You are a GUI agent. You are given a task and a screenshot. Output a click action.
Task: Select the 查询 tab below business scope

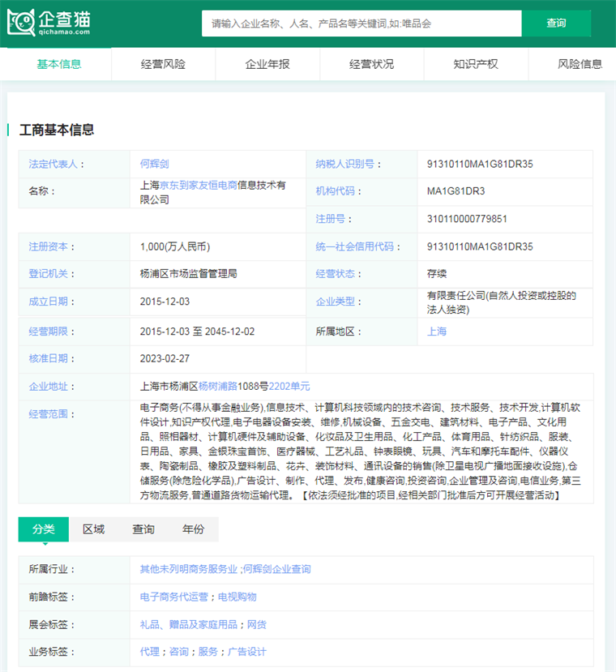click(143, 529)
